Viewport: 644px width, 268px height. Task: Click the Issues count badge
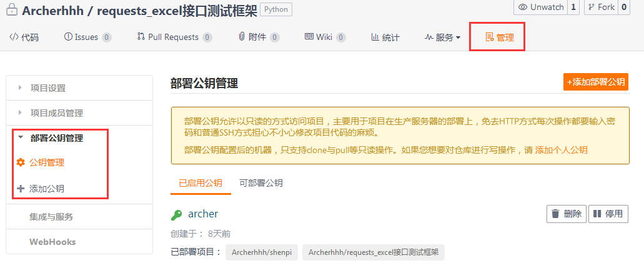point(107,37)
